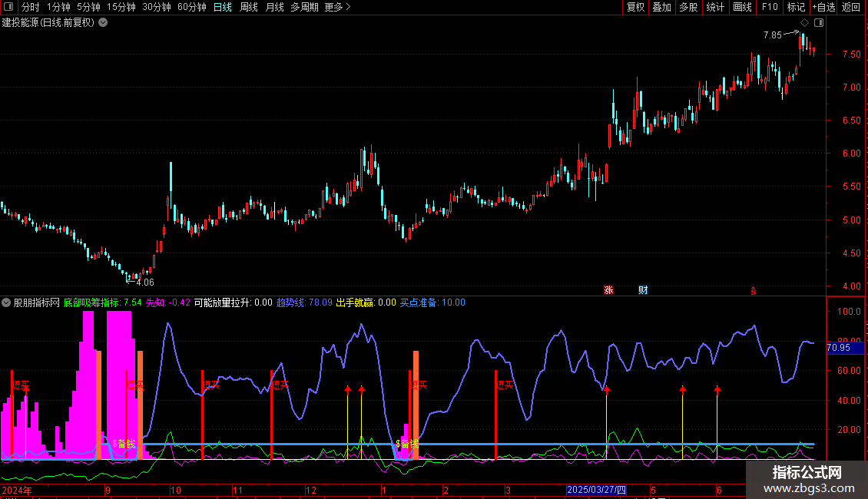This screenshot has width=868, height=499.
Task: Select the 60分钟 period
Action: [192, 7]
